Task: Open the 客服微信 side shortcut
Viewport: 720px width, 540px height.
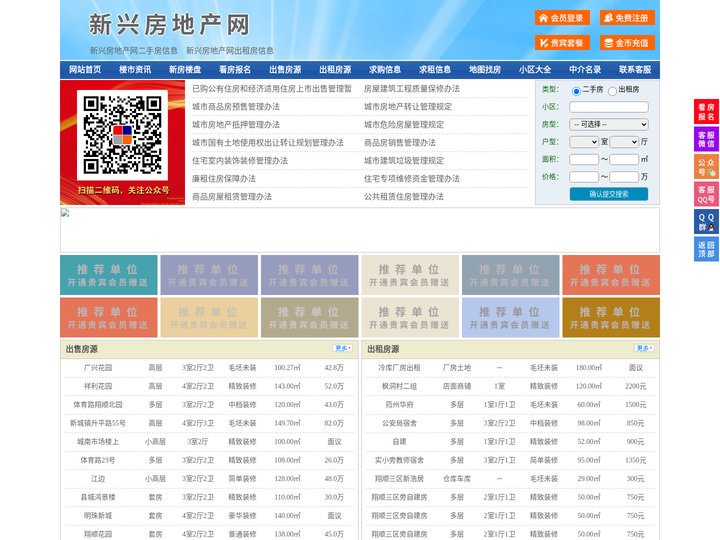Action: [x=706, y=139]
